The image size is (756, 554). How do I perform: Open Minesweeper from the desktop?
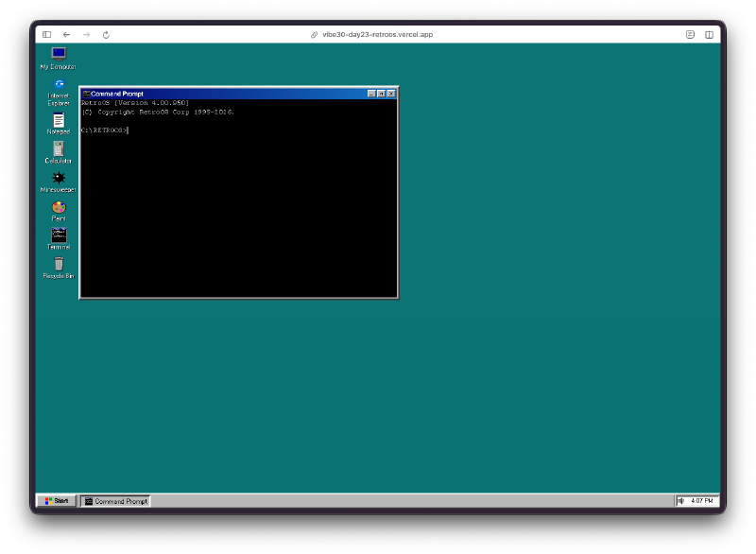tap(58, 178)
